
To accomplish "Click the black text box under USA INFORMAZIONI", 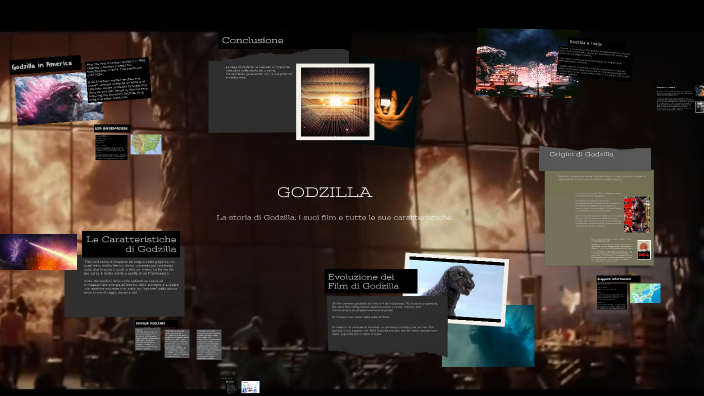I will (111, 147).
